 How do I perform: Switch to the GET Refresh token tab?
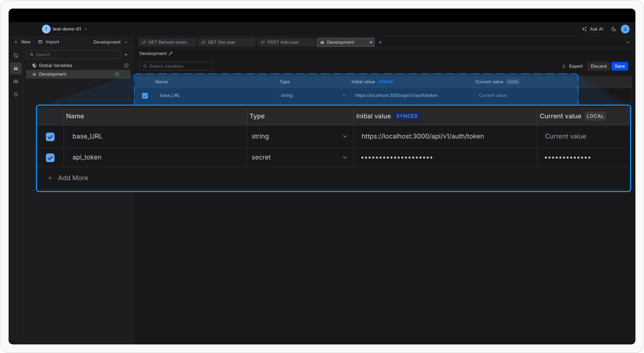pos(167,42)
